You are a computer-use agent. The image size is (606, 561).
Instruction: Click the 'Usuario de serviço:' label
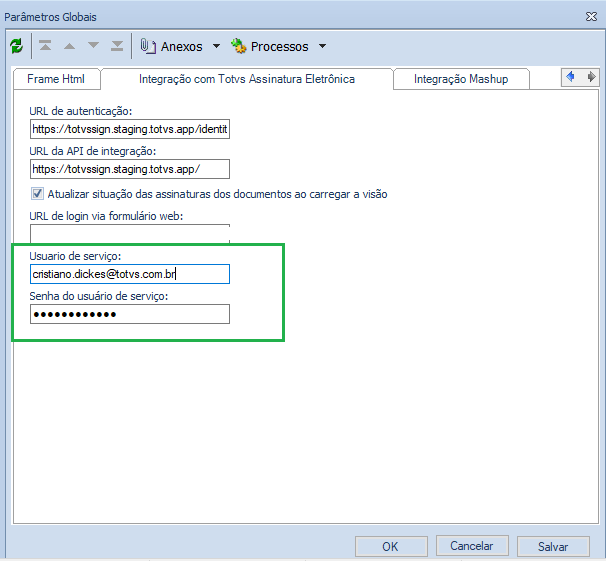(x=75, y=256)
